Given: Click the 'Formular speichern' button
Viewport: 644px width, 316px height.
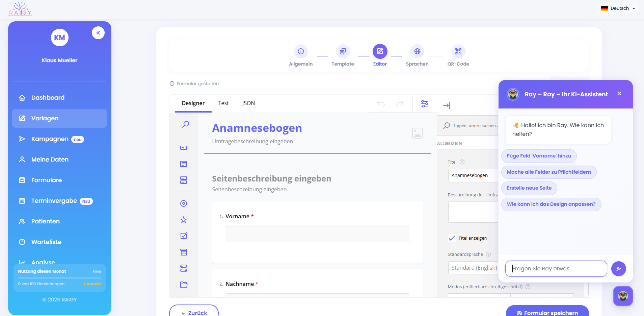Looking at the screenshot, I should (547, 313).
